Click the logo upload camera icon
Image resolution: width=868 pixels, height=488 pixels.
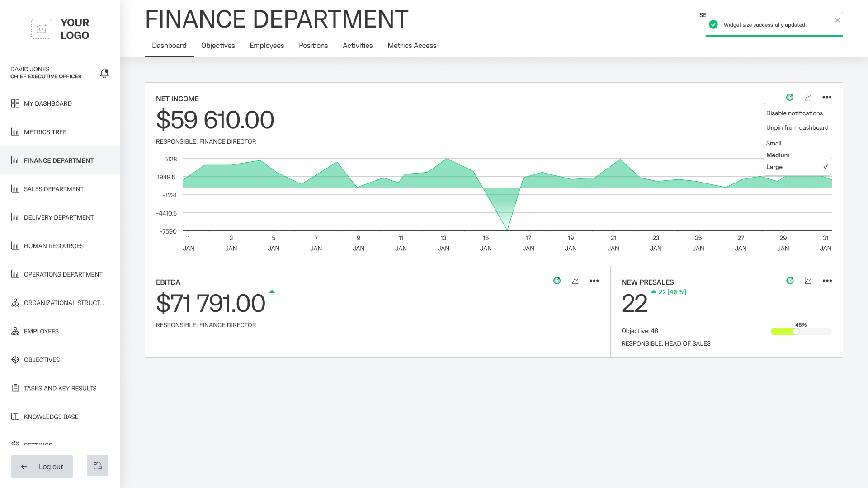tap(41, 29)
